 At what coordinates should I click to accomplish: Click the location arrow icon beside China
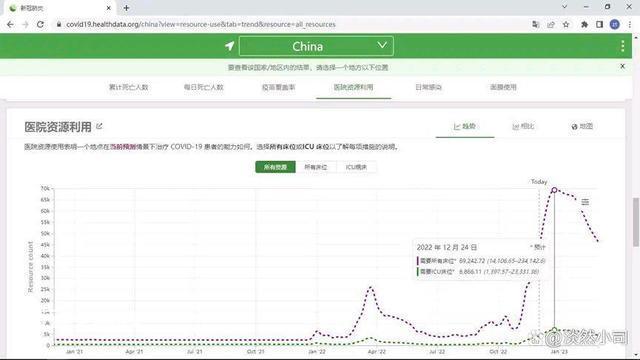(229, 46)
